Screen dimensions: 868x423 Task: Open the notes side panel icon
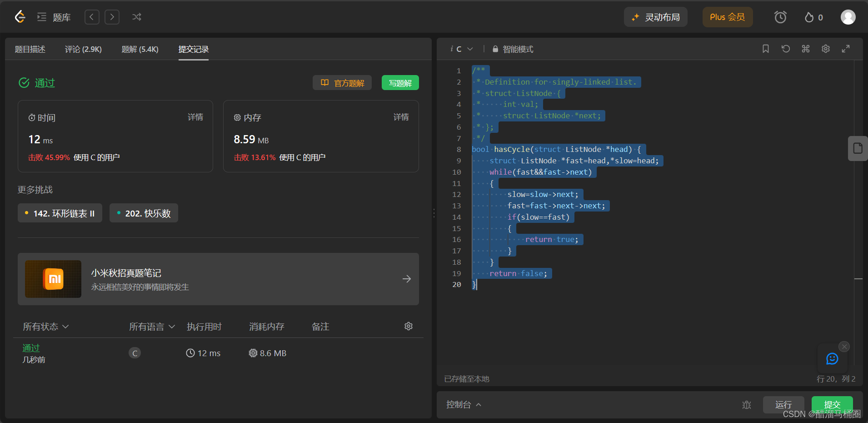click(x=858, y=148)
